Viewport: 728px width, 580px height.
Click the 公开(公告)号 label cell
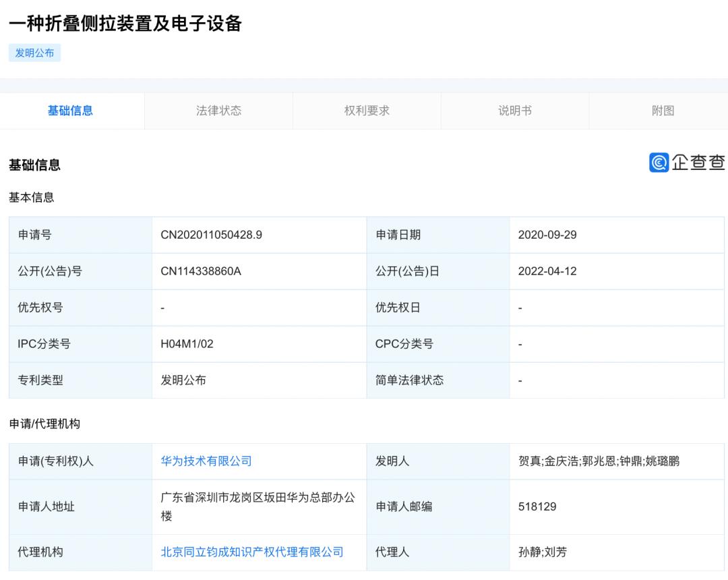(x=80, y=271)
